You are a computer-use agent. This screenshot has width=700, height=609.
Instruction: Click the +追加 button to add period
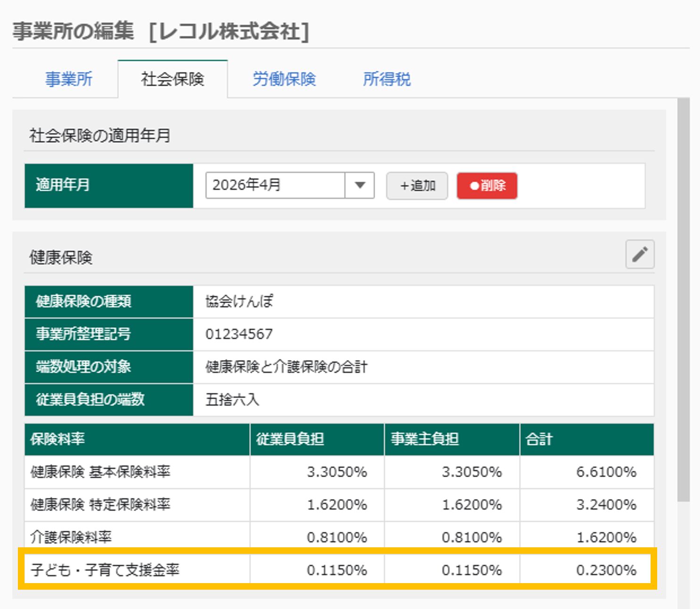click(417, 185)
